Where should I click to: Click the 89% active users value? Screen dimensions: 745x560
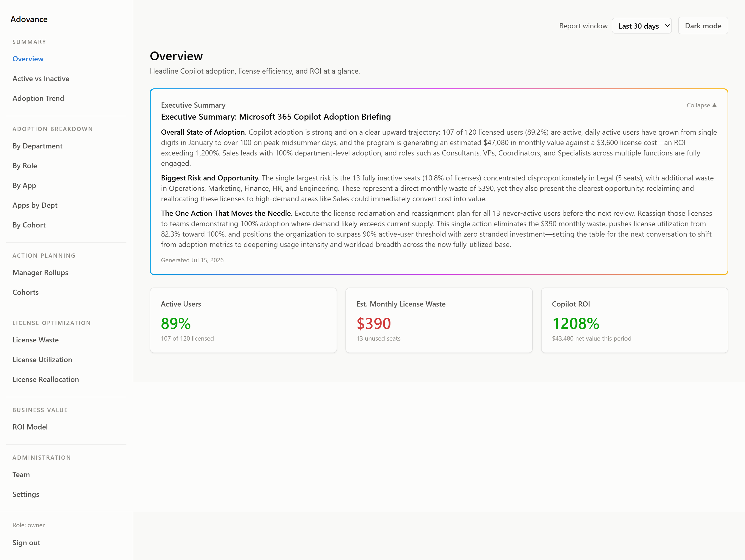[x=176, y=323]
